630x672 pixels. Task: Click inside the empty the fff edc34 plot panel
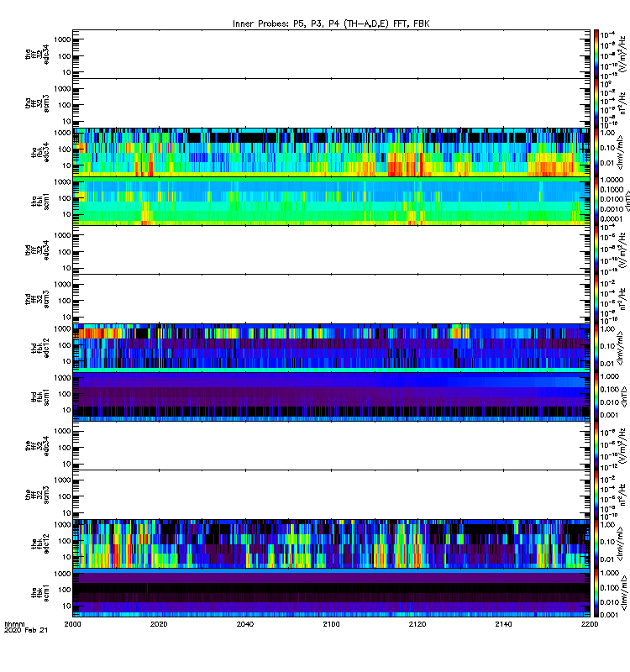(331, 446)
